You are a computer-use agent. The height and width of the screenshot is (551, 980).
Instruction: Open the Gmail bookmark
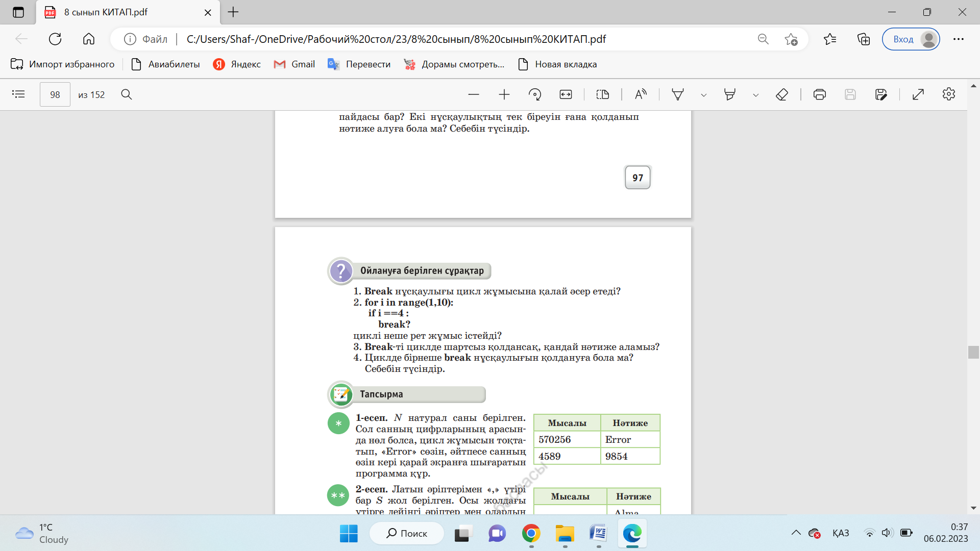click(295, 64)
